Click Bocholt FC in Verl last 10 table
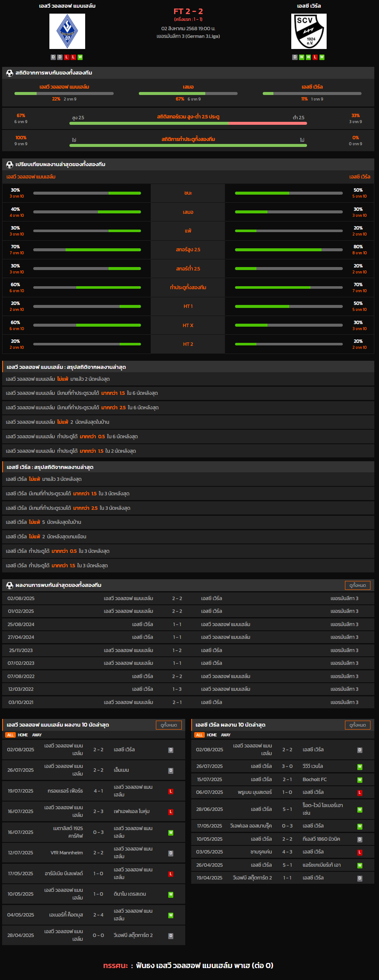 (x=315, y=779)
